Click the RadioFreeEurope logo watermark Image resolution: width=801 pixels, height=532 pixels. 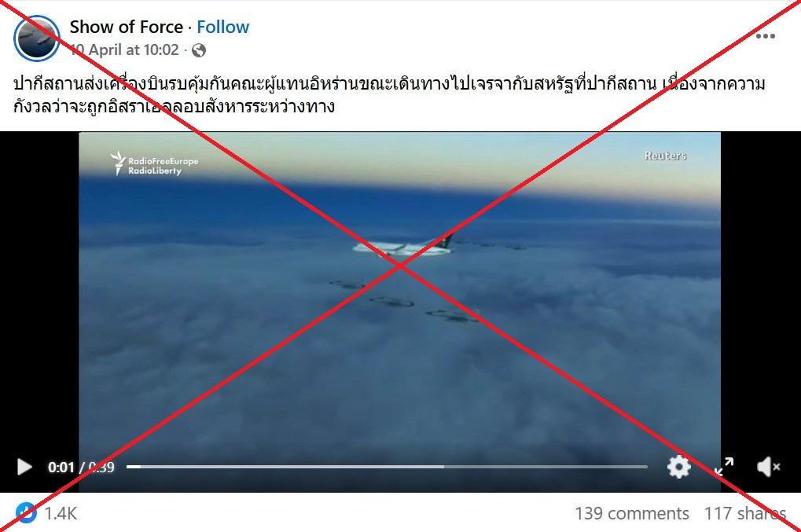tap(154, 163)
